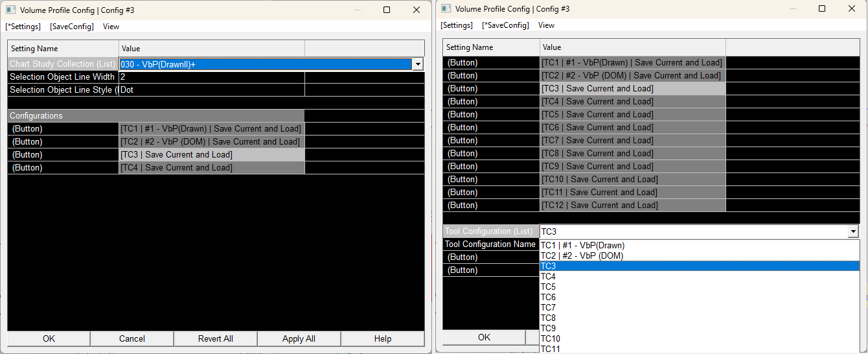Click TC7 Save Current and Load button
The width and height of the screenshot is (868, 354).
pos(633,141)
